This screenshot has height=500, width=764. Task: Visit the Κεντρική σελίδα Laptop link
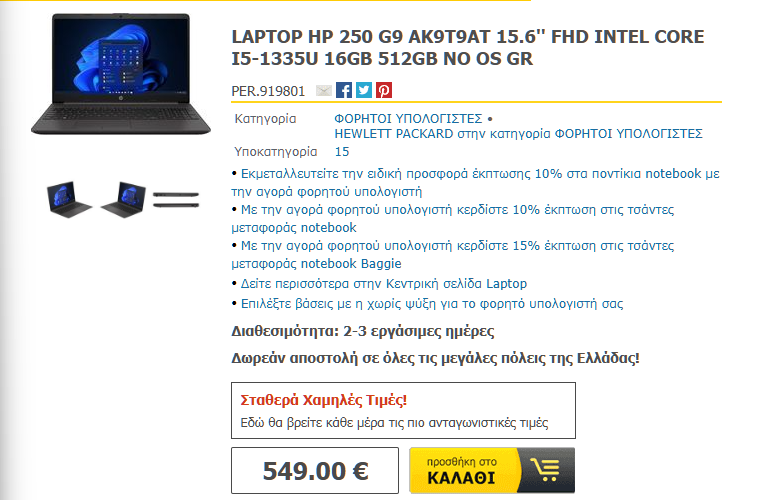(x=383, y=284)
